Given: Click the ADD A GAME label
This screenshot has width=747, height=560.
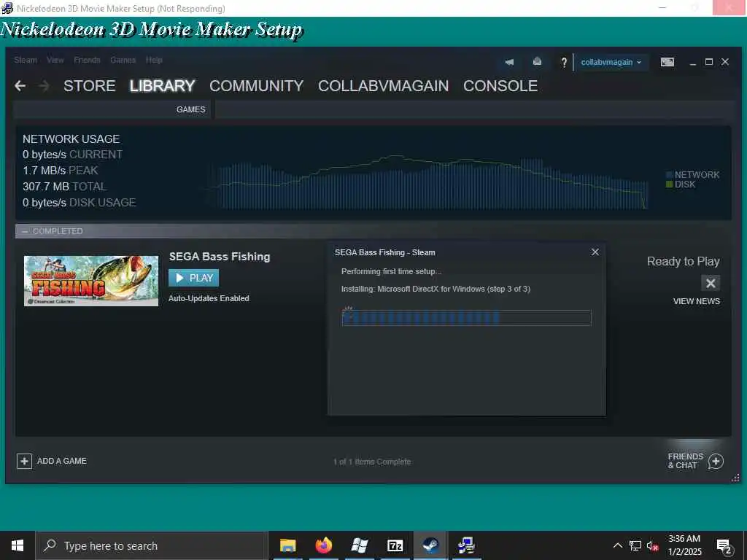Looking at the screenshot, I should [x=62, y=461].
